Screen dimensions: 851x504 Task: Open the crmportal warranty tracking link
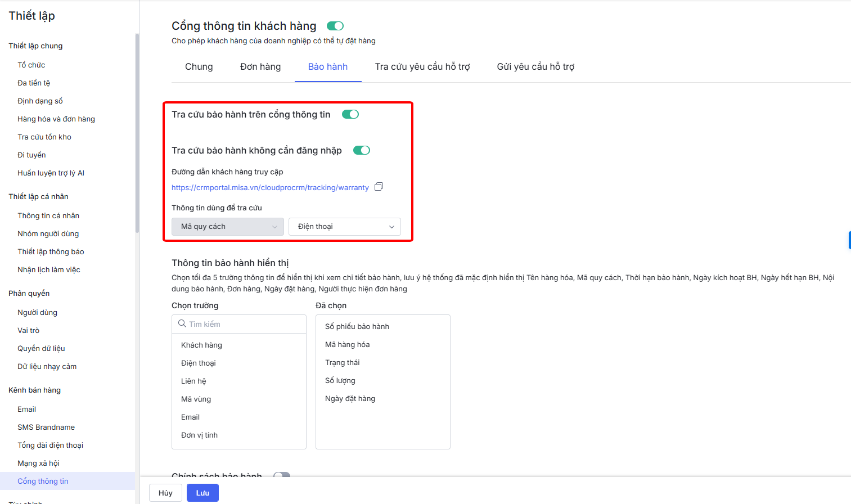(270, 188)
